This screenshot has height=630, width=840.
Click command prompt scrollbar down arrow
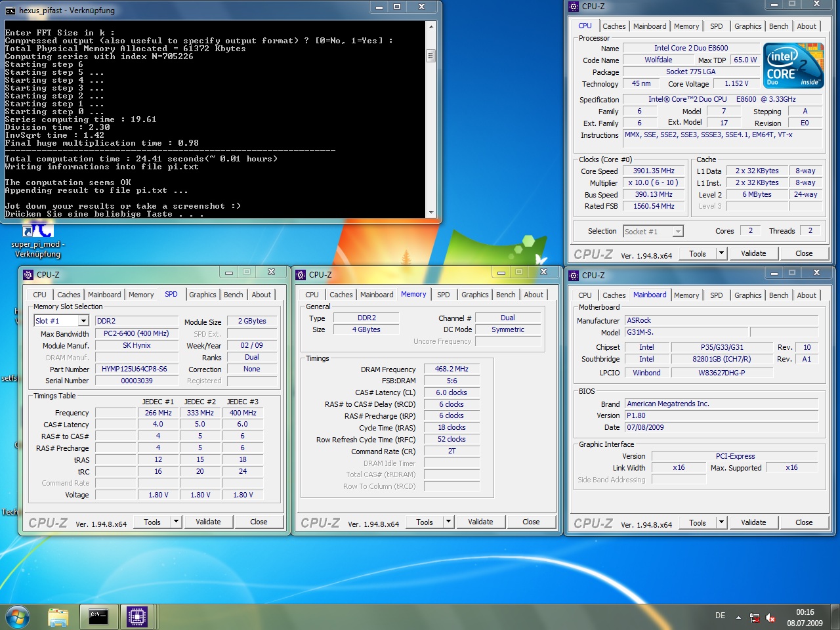431,212
